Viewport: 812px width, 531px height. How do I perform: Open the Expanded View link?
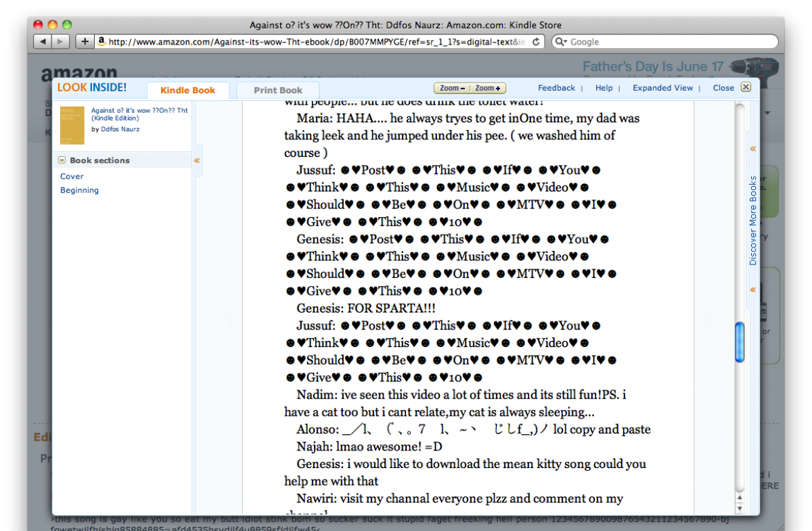662,88
